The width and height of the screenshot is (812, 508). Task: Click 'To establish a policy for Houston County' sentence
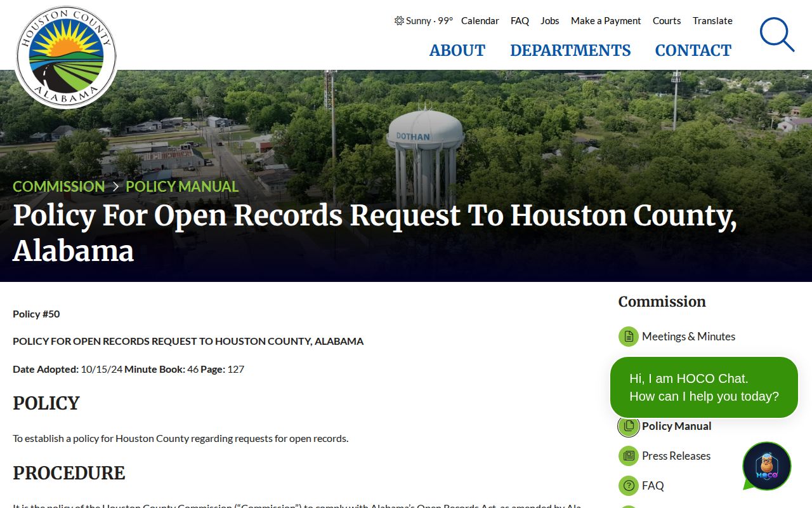(x=180, y=438)
